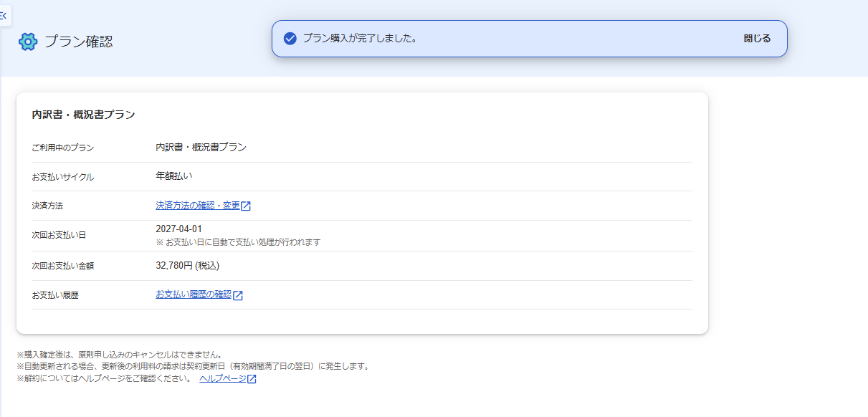Click the ご利用中のプラン label

click(x=63, y=148)
